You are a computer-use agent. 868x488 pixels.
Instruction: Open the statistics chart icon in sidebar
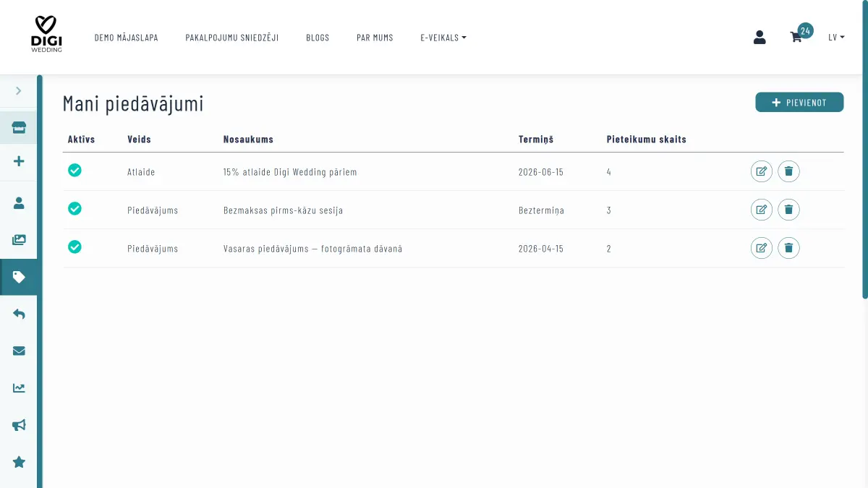pyautogui.click(x=19, y=388)
